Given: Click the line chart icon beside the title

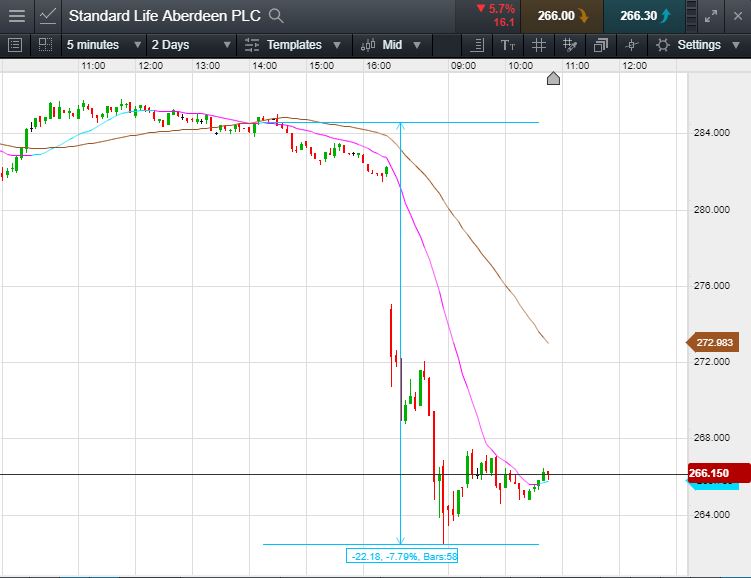Looking at the screenshot, I should [47, 16].
